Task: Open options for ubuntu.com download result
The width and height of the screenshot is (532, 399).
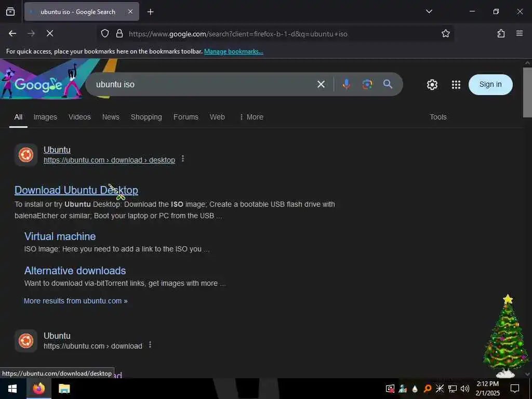Action: click(150, 345)
